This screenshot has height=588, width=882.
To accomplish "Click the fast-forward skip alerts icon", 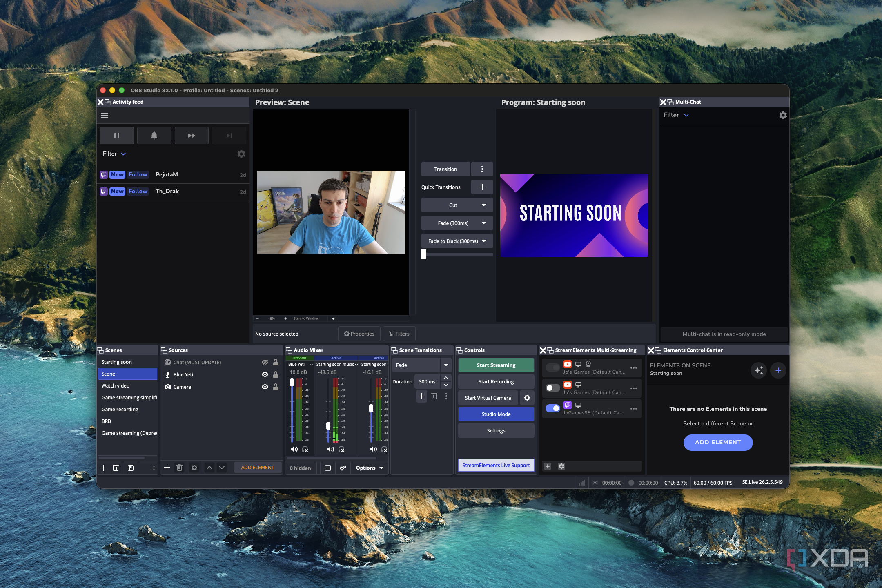I will pyautogui.click(x=192, y=136).
